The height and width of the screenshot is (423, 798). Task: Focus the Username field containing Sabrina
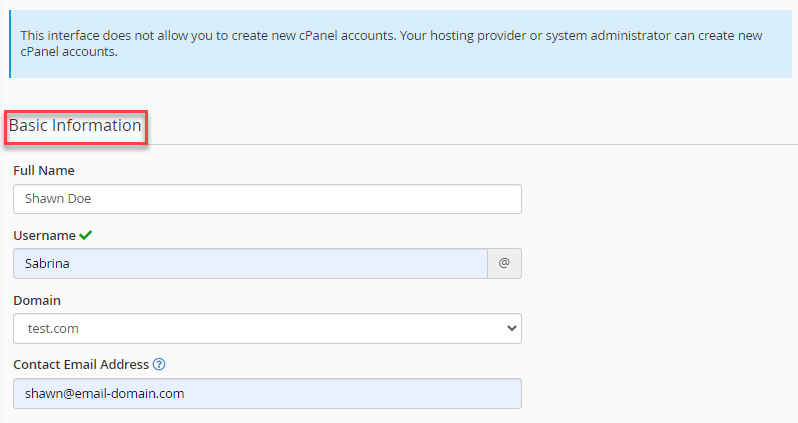250,264
